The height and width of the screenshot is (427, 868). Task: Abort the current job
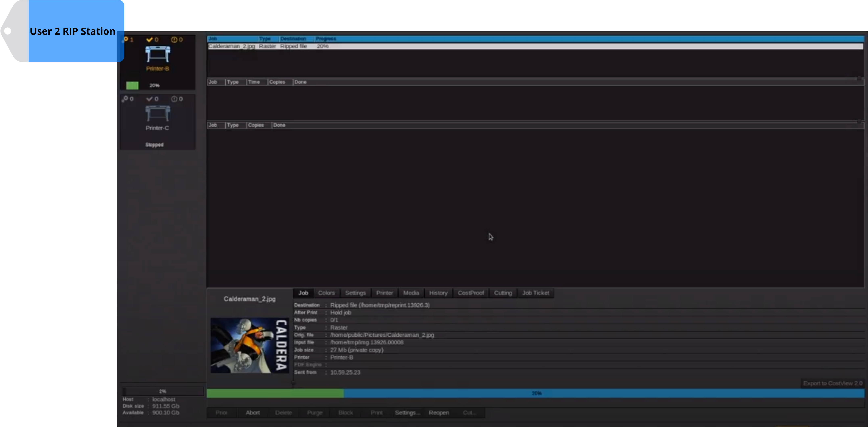(253, 412)
